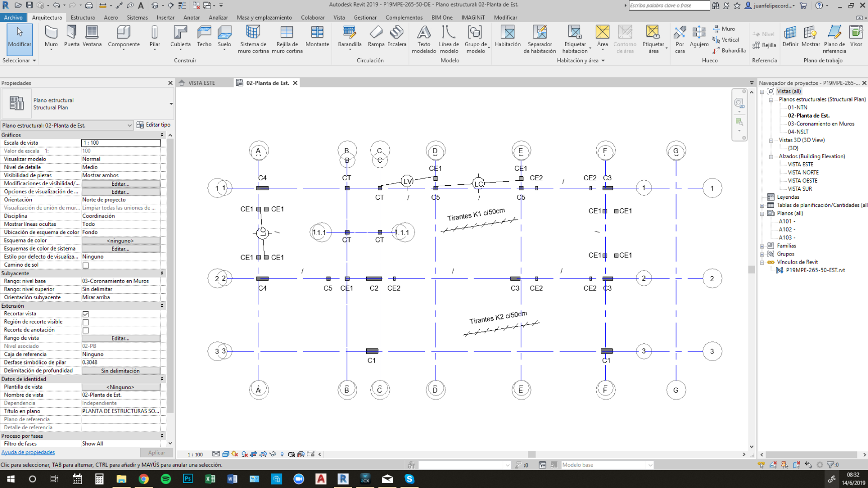This screenshot has width=868, height=488.
Task: Expand Familias in the project browser
Action: pyautogui.click(x=763, y=246)
